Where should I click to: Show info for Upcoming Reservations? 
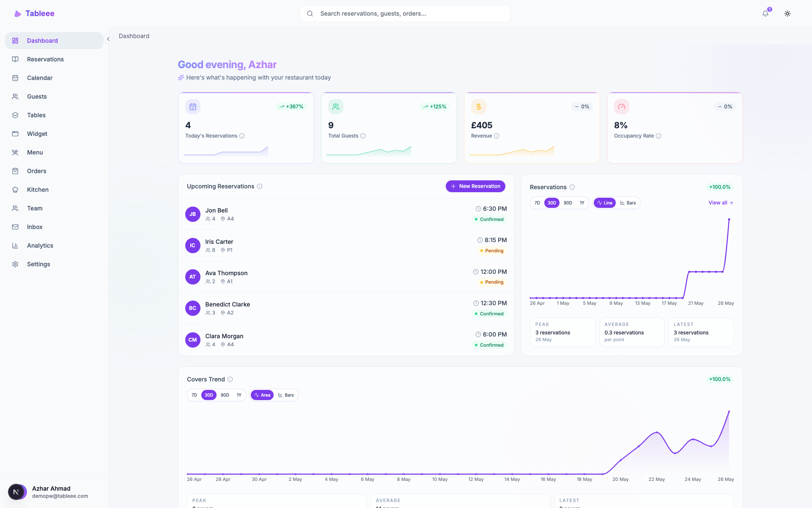(260, 186)
